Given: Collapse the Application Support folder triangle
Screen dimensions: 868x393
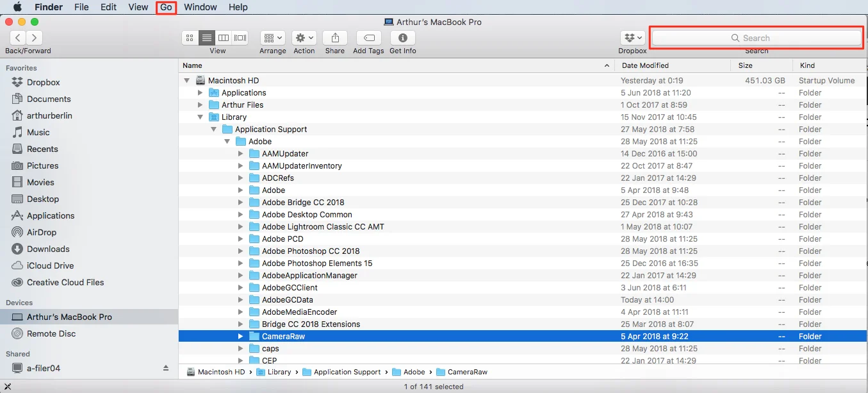Looking at the screenshot, I should coord(213,130).
